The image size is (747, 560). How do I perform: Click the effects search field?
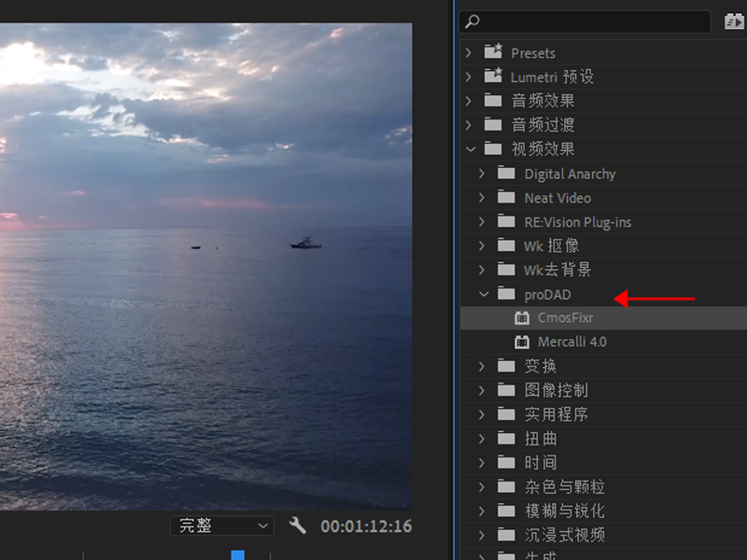(585, 21)
